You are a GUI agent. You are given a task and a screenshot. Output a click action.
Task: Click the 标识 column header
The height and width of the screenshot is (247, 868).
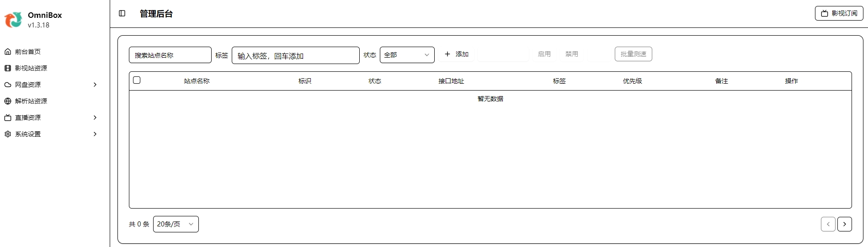tap(305, 81)
